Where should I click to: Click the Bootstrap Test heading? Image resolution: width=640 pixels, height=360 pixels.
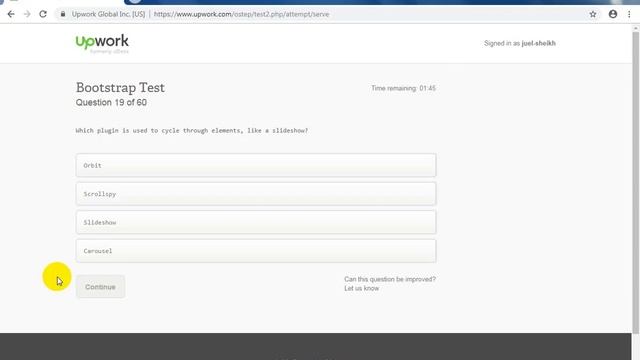(120, 87)
